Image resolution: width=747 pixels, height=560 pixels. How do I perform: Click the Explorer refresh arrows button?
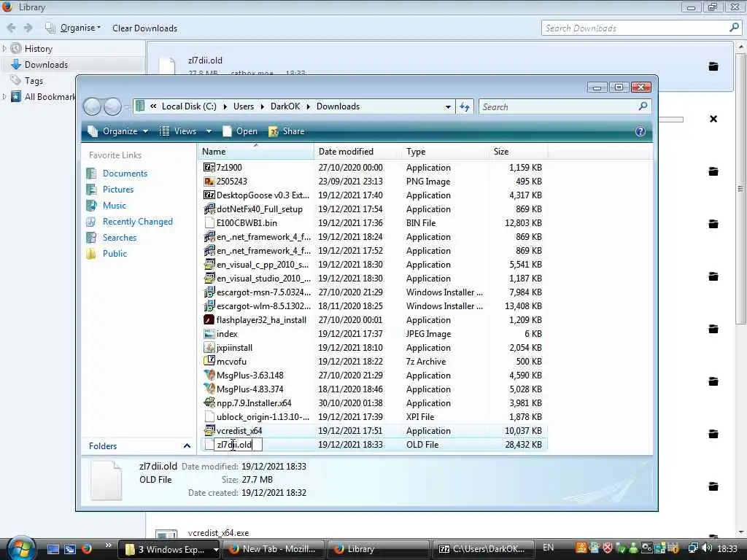pos(465,106)
